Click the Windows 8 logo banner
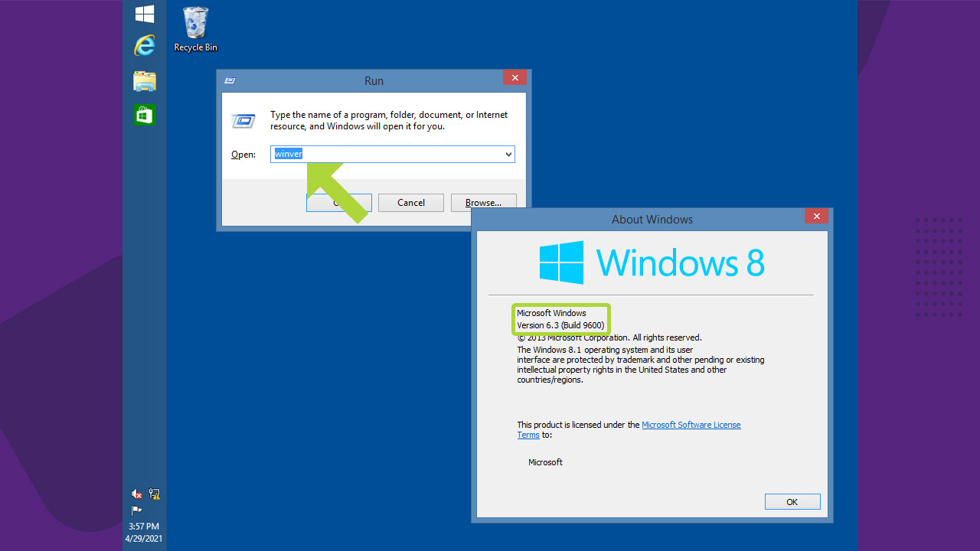The image size is (980, 551). click(652, 262)
